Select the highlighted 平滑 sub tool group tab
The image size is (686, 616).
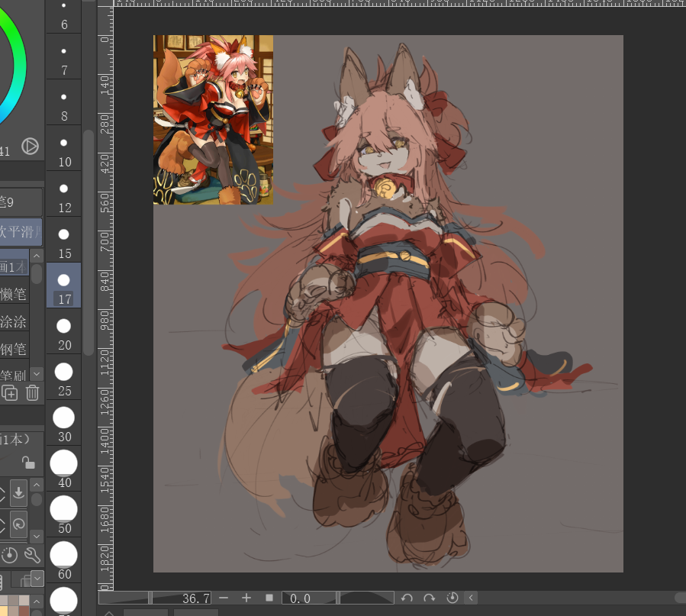(21, 231)
